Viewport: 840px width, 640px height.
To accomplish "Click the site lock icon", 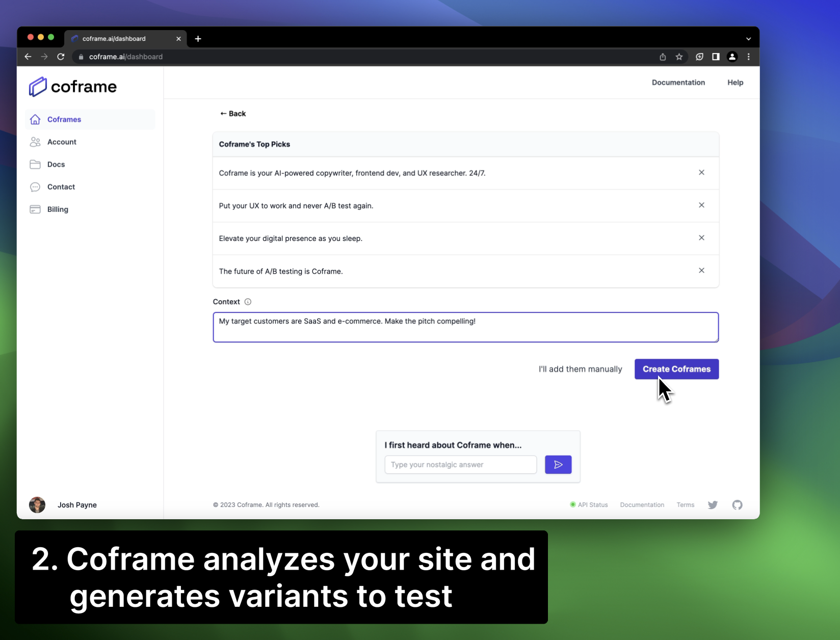I will (x=81, y=57).
